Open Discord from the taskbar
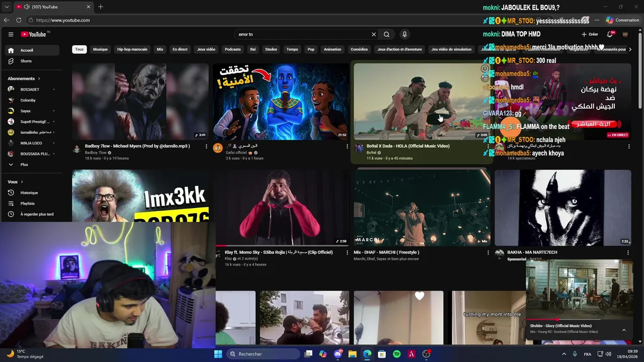 (x=338, y=354)
